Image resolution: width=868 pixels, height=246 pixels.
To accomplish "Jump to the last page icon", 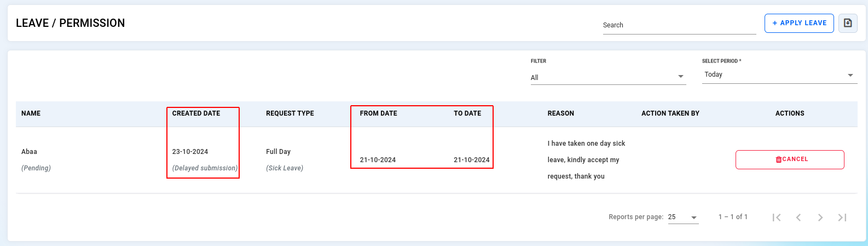I will click(842, 218).
